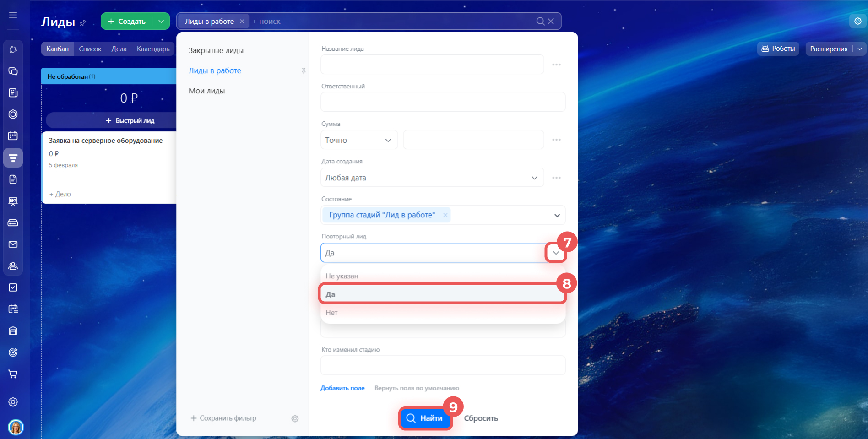Image resolution: width=868 pixels, height=439 pixels.
Task: Select 'Нет' option in dropdown list
Action: point(442,313)
